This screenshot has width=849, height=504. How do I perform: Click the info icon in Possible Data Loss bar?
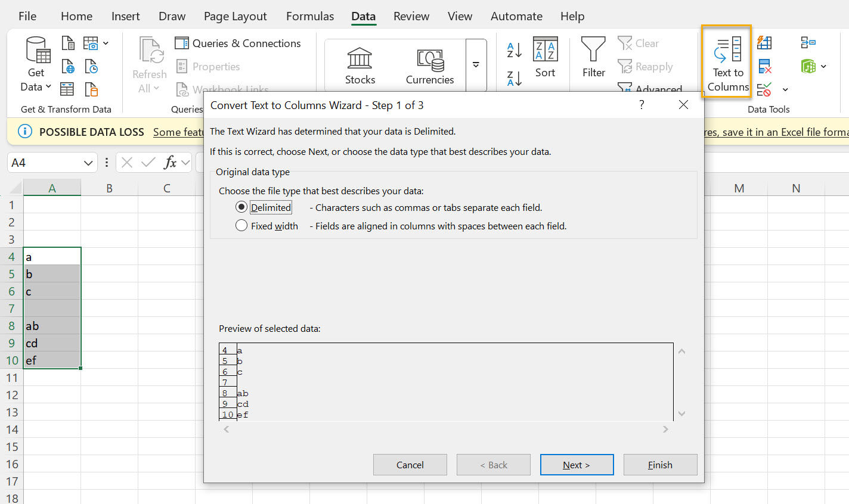pyautogui.click(x=25, y=131)
